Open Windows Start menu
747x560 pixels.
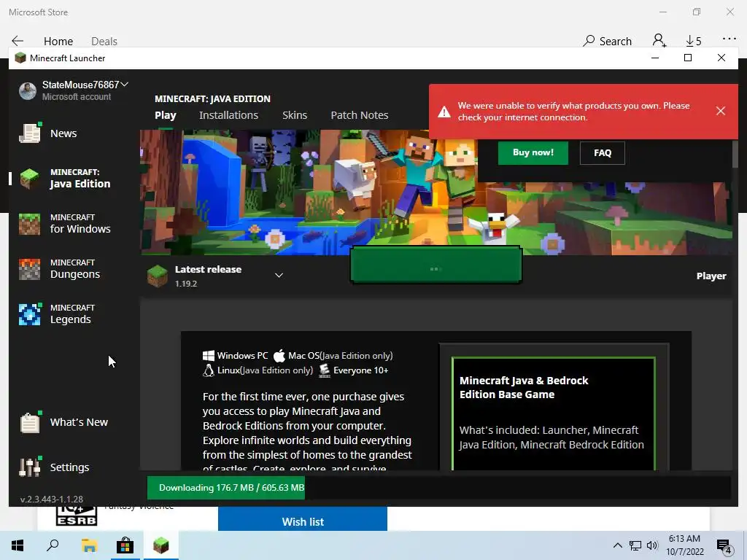coord(18,545)
